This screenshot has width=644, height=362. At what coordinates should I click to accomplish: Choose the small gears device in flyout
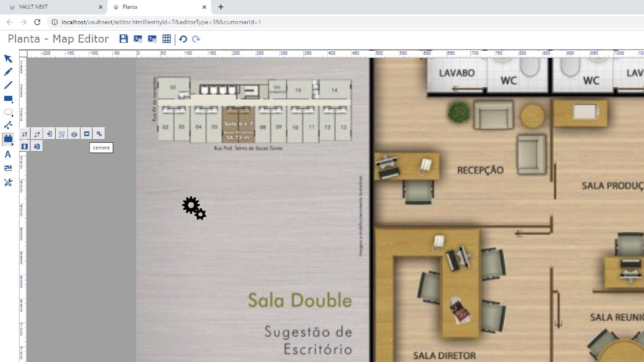coord(99,134)
